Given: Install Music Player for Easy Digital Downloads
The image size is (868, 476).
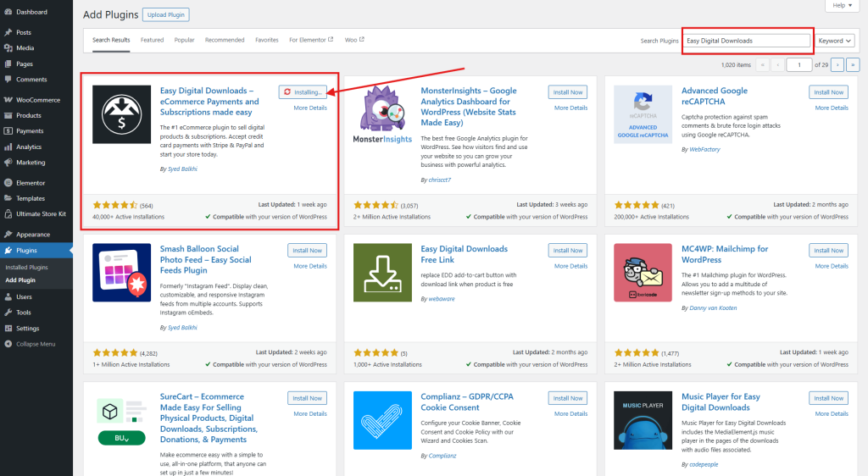Looking at the screenshot, I should pyautogui.click(x=829, y=398).
